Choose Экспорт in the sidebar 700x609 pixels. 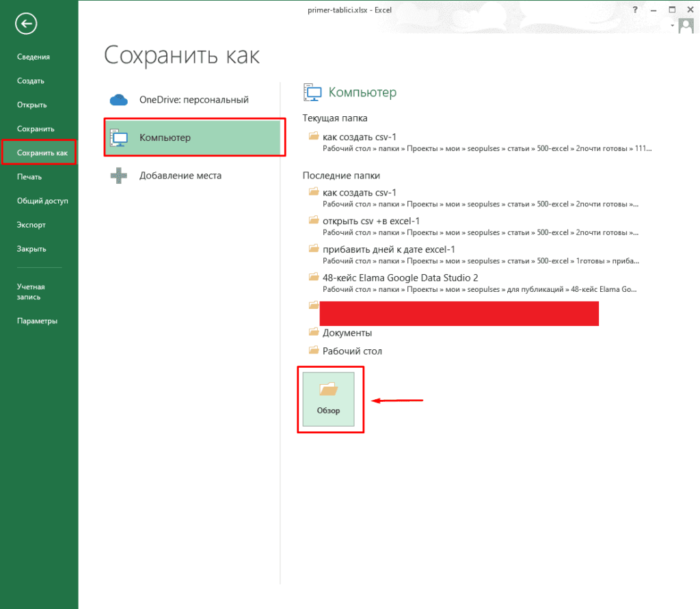31,225
